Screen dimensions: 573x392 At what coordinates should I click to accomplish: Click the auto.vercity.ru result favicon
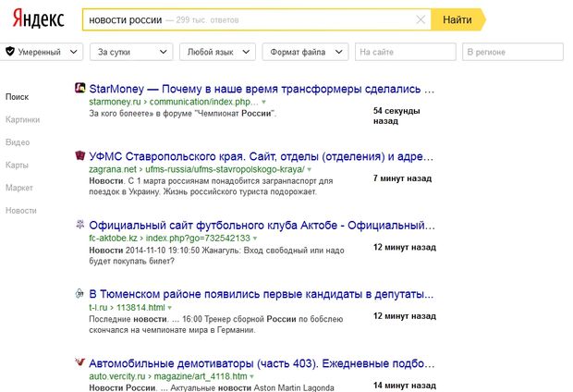[x=80, y=362]
